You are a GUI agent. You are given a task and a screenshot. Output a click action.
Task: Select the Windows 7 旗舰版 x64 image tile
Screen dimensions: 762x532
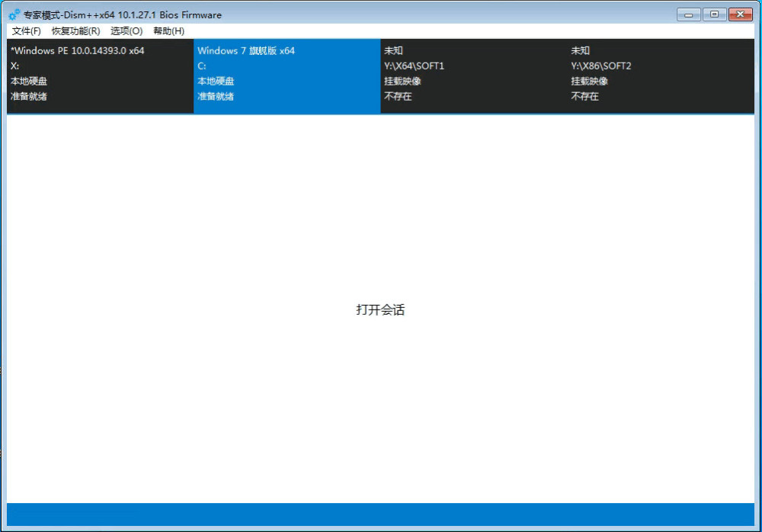pos(287,76)
